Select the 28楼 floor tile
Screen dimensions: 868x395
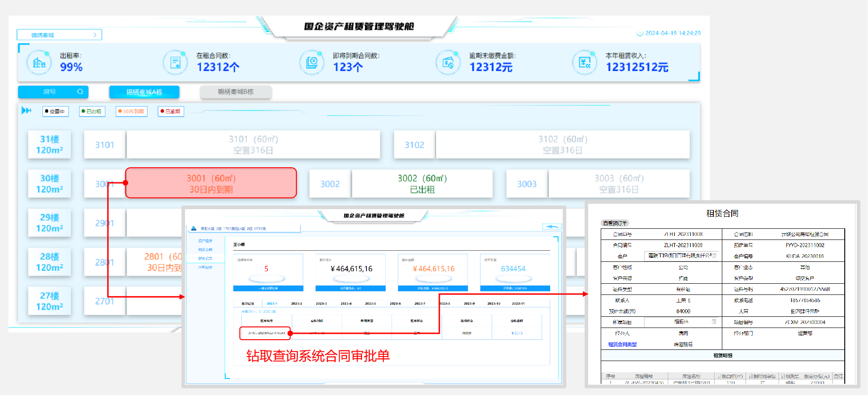pyautogui.click(x=50, y=262)
